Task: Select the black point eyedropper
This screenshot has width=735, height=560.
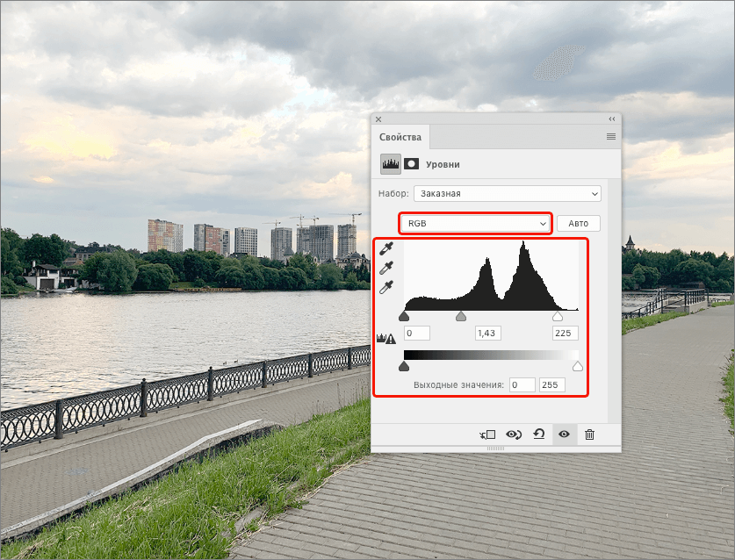Action: click(386, 250)
